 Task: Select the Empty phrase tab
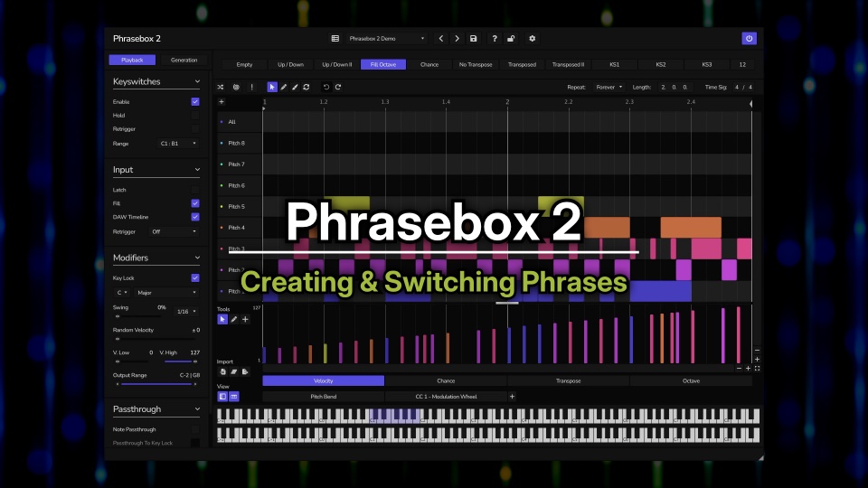(x=244, y=65)
